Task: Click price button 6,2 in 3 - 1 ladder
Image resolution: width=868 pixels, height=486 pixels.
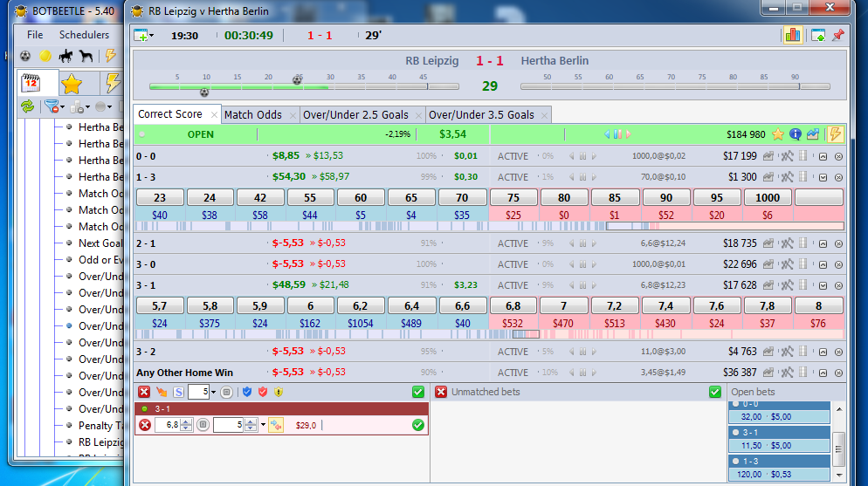Action: 361,305
